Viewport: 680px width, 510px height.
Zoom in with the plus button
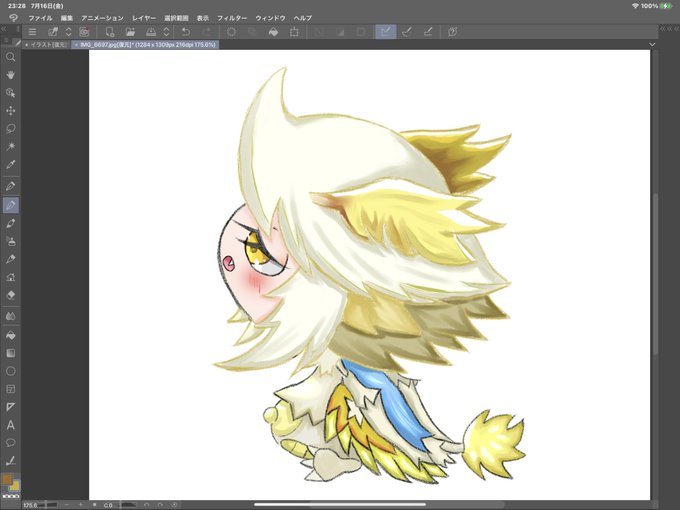coord(81,505)
